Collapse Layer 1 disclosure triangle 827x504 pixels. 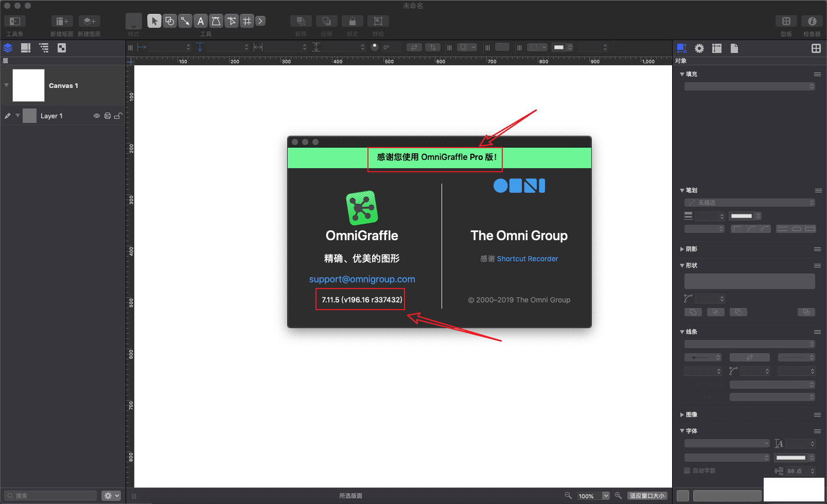(x=17, y=115)
